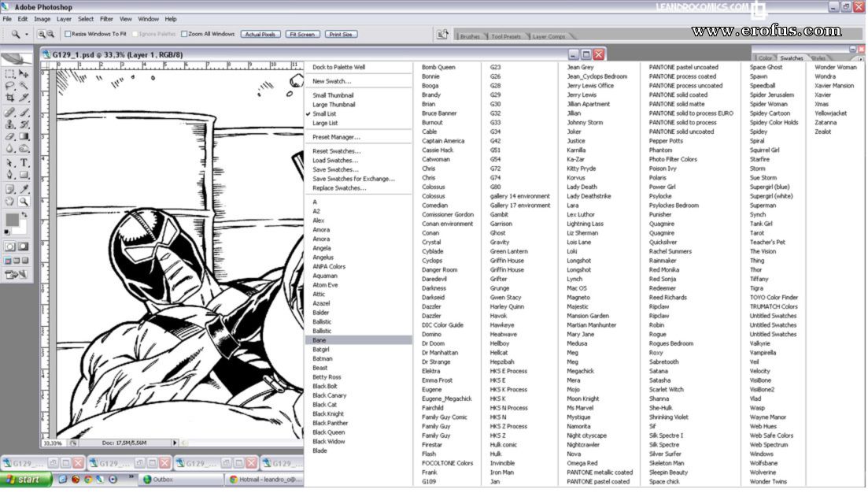Select the Dodge tool
Screen dimensions: 868x493
click(x=24, y=149)
